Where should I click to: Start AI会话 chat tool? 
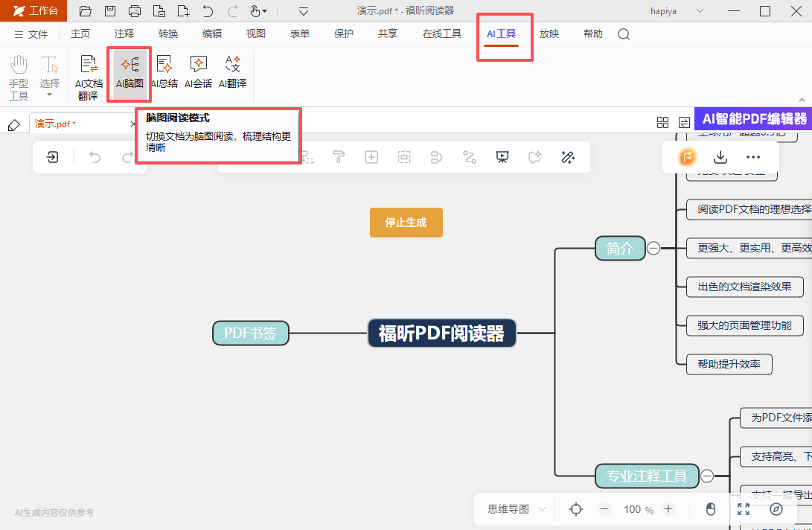point(198,72)
